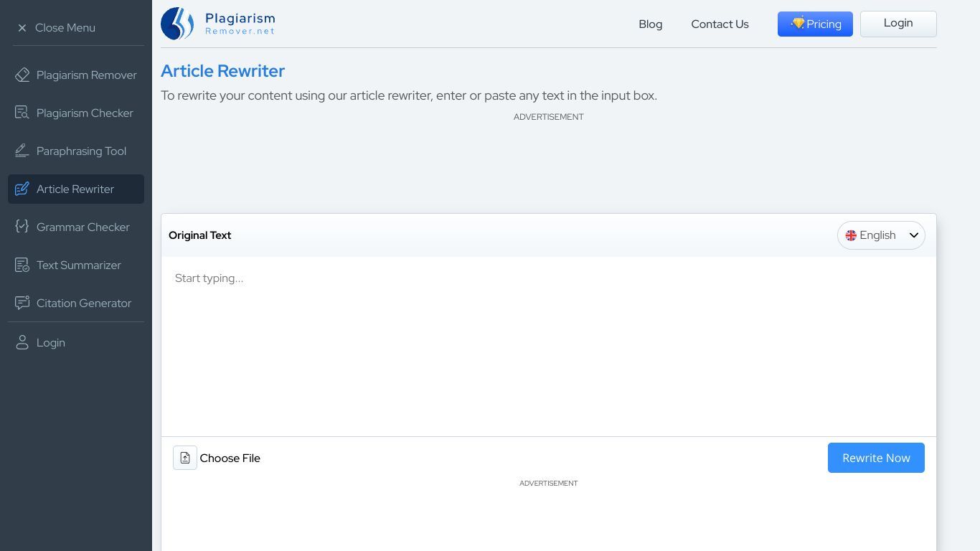
Task: Click the Citation Generator speech-bubble icon
Action: [x=22, y=303]
